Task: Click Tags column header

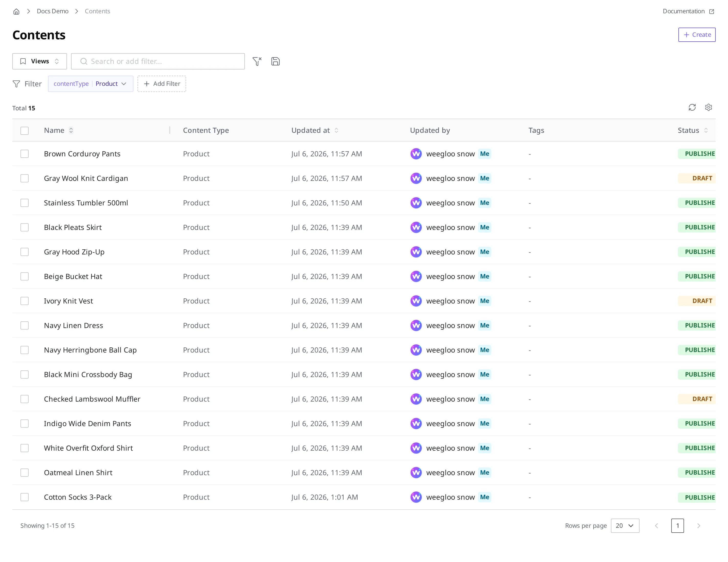Action: (x=536, y=130)
